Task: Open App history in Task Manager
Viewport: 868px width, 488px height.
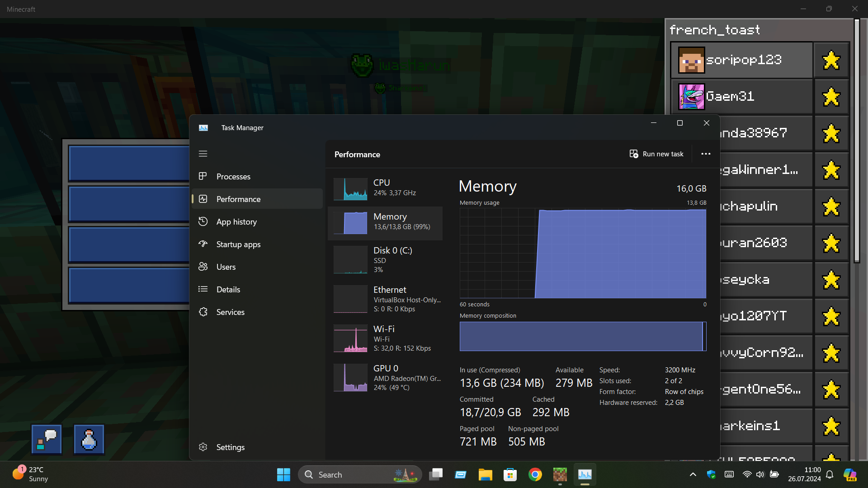Action: pos(236,222)
